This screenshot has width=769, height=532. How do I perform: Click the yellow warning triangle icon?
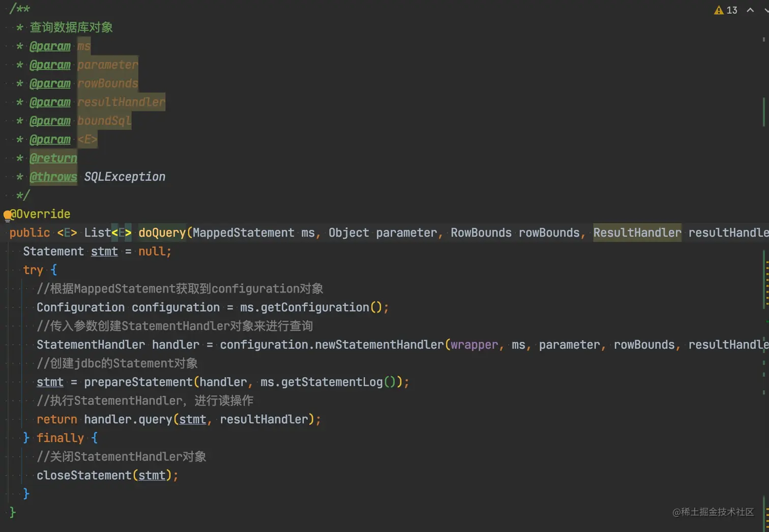(719, 10)
